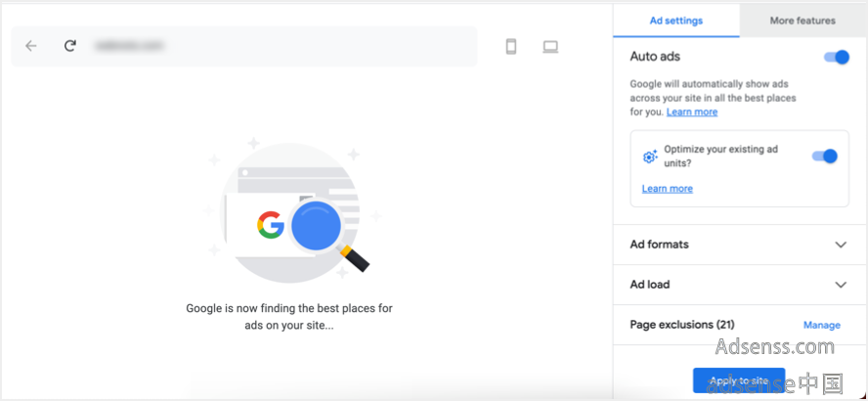Click the Google magnifier illustration
Image resolution: width=868 pixels, height=401 pixels.
(x=293, y=209)
